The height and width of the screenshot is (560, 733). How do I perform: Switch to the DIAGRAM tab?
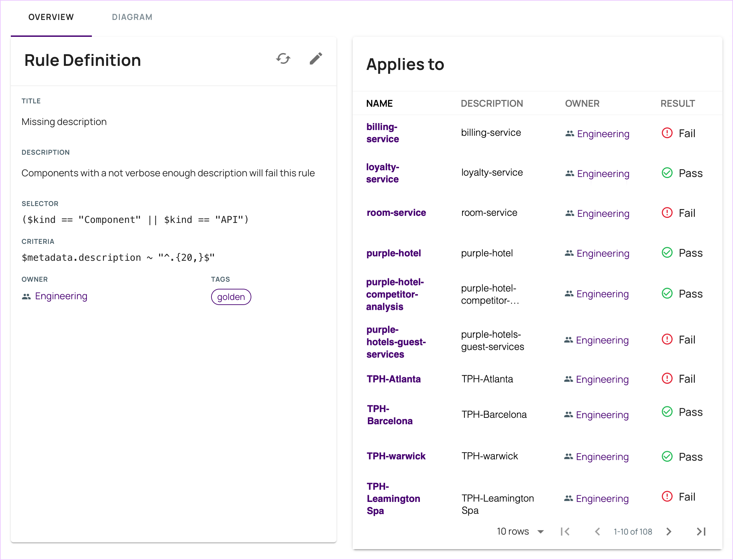tap(132, 17)
